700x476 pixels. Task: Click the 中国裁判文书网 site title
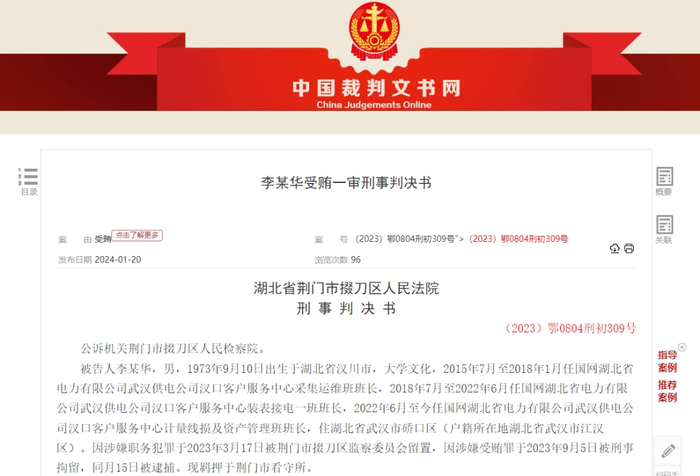(376, 88)
